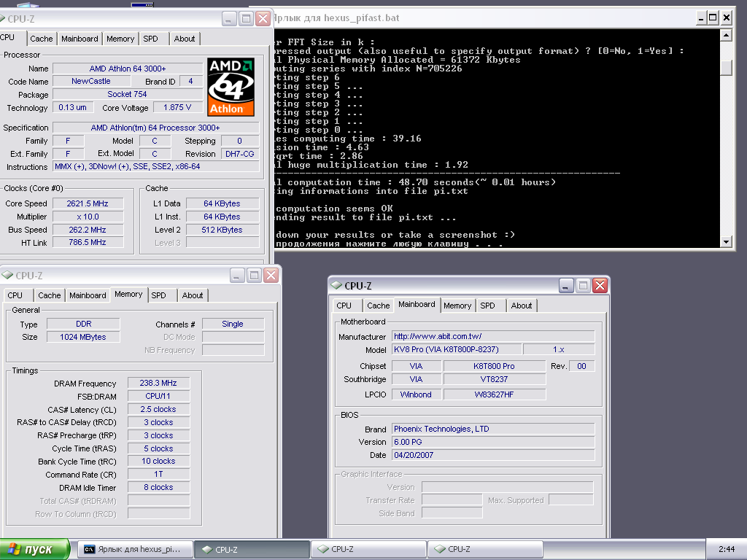This screenshot has height=560, width=747.
Task: Click the BIOS Brand field Phoenix Technologies, LTD
Action: [493, 429]
